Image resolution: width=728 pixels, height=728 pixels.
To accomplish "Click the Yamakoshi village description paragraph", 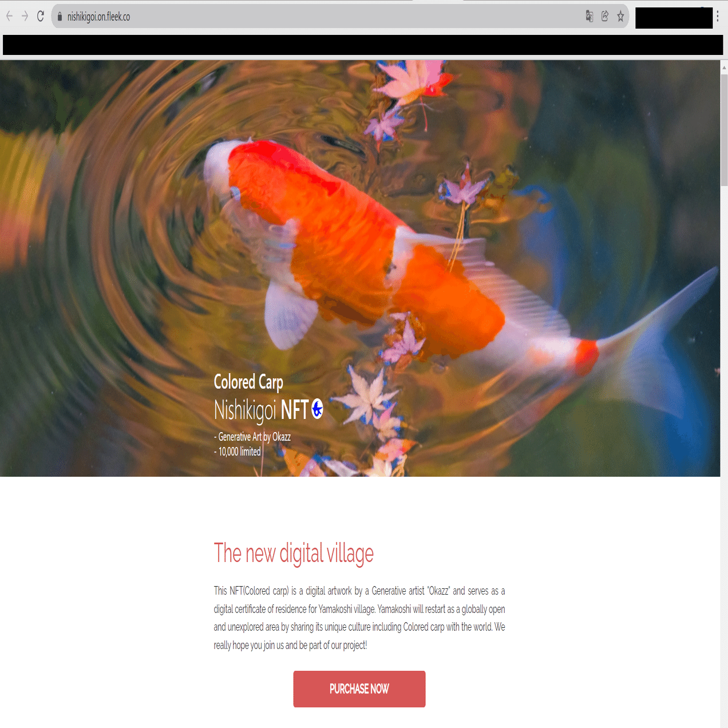I will (x=359, y=618).
